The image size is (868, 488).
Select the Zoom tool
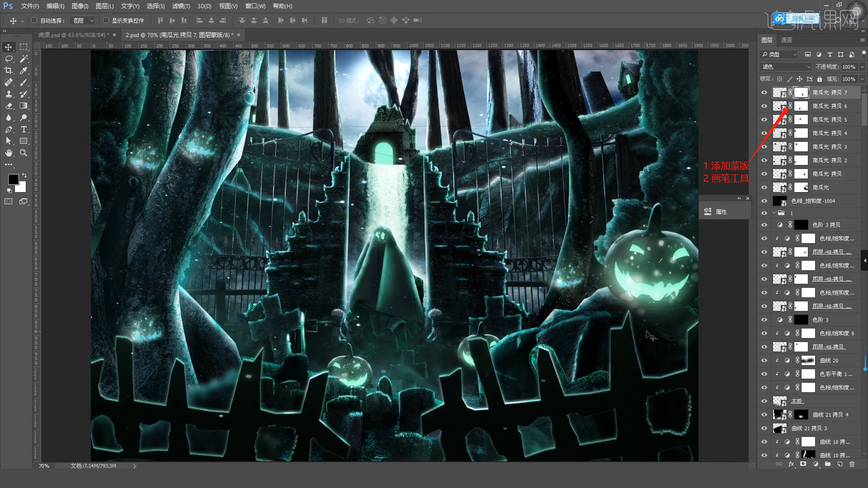tap(24, 153)
